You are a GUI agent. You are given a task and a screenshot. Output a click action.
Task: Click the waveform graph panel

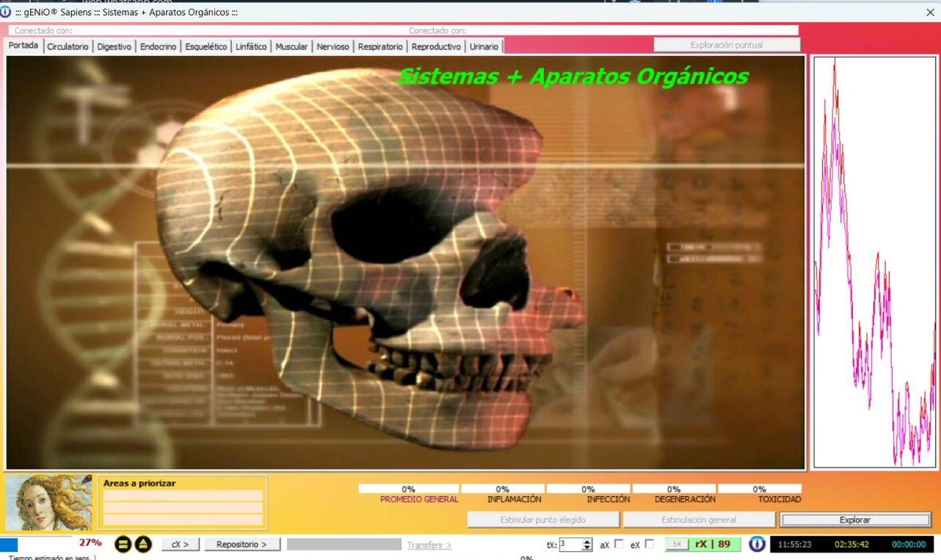tap(875, 262)
